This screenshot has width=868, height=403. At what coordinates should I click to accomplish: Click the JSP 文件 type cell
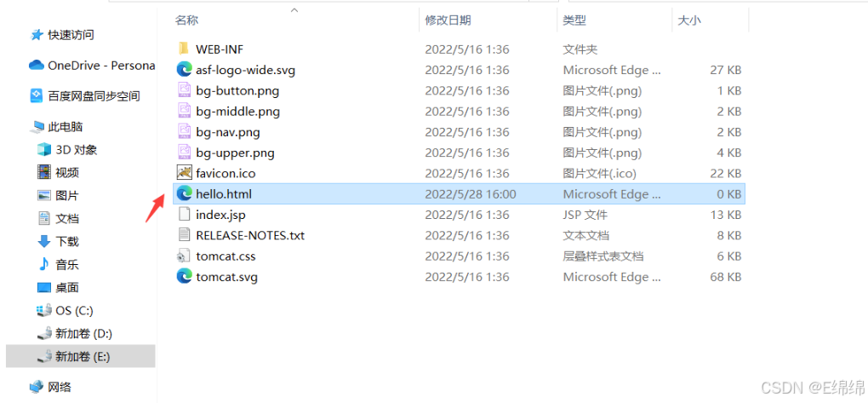[585, 215]
